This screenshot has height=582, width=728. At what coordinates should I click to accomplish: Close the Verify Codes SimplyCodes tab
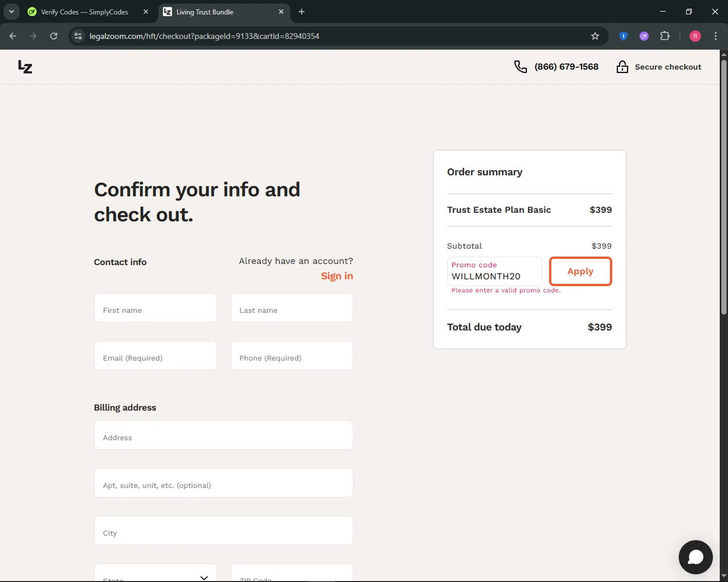click(146, 12)
